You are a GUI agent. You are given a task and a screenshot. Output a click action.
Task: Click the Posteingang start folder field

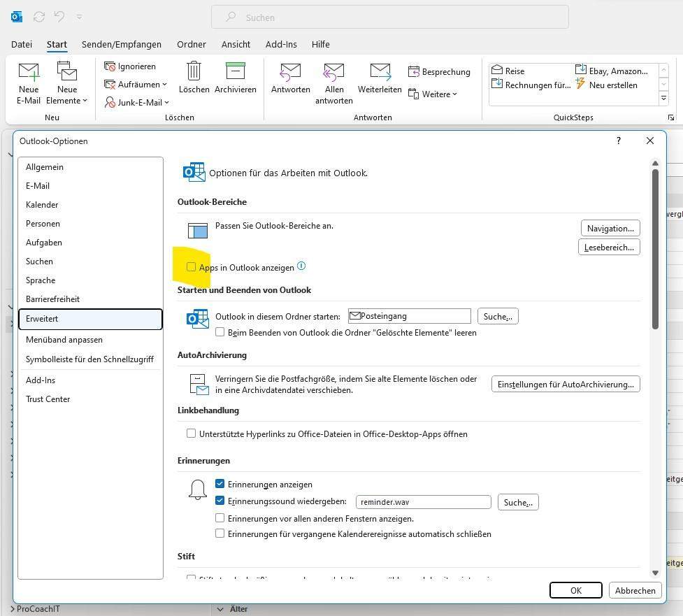(410, 316)
